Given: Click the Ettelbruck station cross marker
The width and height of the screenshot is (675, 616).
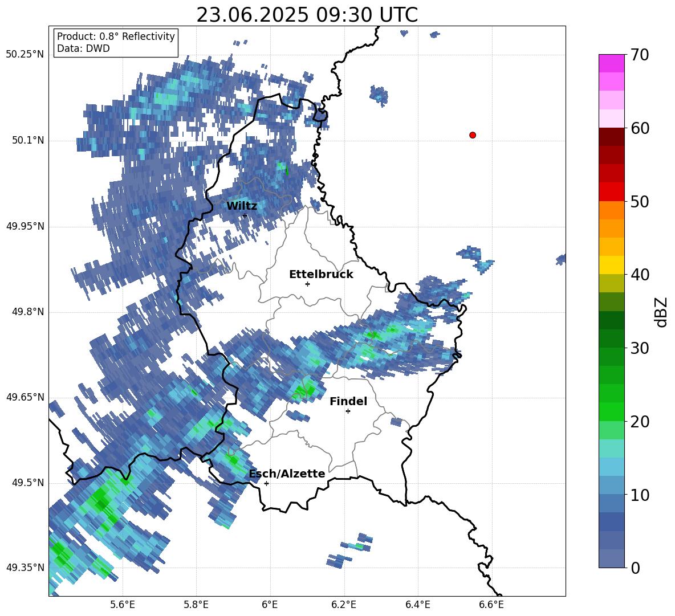Looking at the screenshot, I should (x=307, y=284).
